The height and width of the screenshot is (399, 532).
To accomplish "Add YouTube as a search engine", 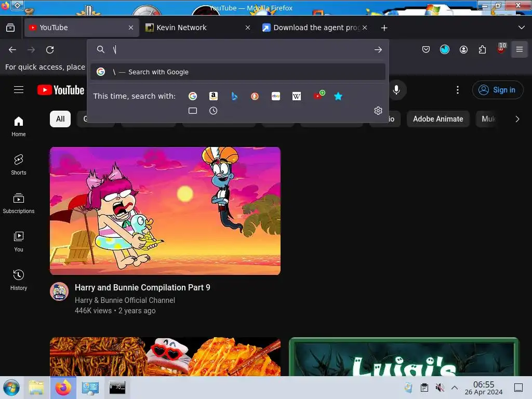I will click(318, 96).
